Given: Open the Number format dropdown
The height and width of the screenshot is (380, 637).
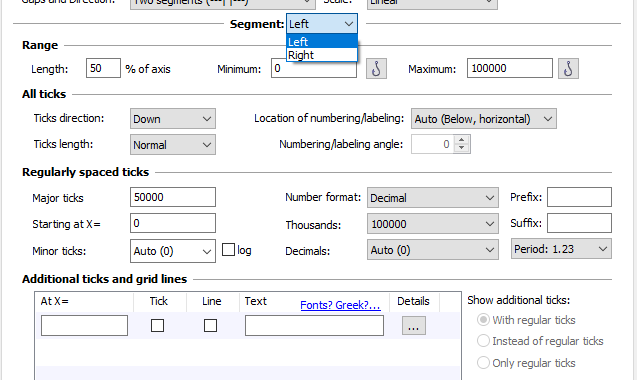Looking at the screenshot, I should 433,198.
